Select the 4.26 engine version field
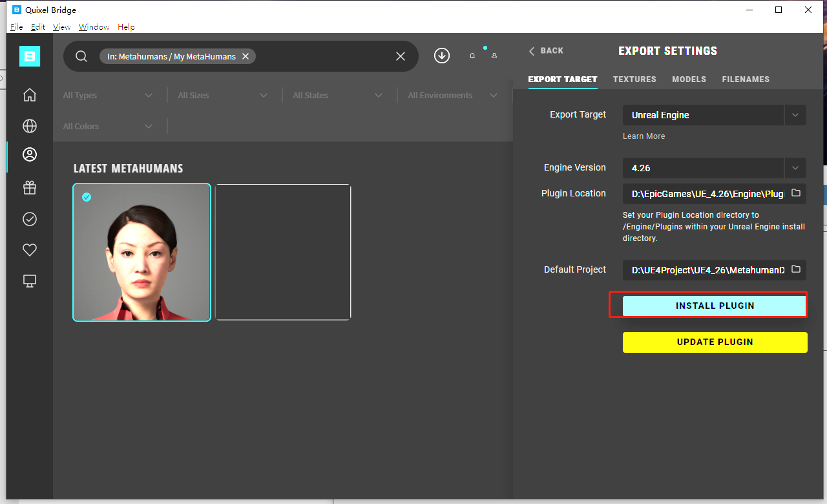This screenshot has width=827, height=504. (704, 167)
